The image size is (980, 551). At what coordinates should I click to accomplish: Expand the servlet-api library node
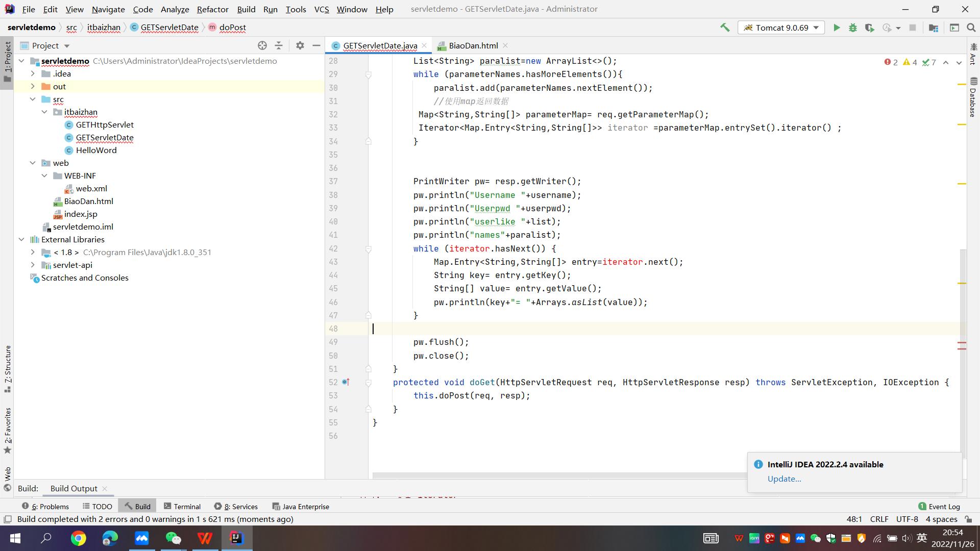pos(33,265)
